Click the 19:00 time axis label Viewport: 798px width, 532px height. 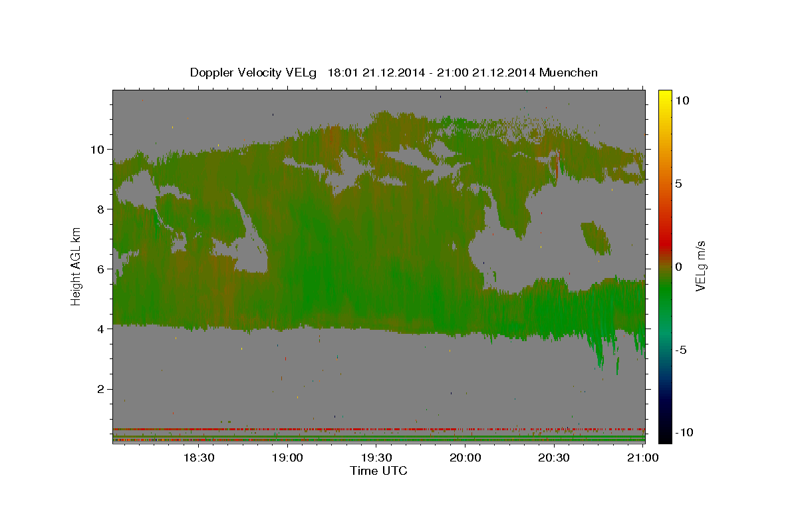287,458
